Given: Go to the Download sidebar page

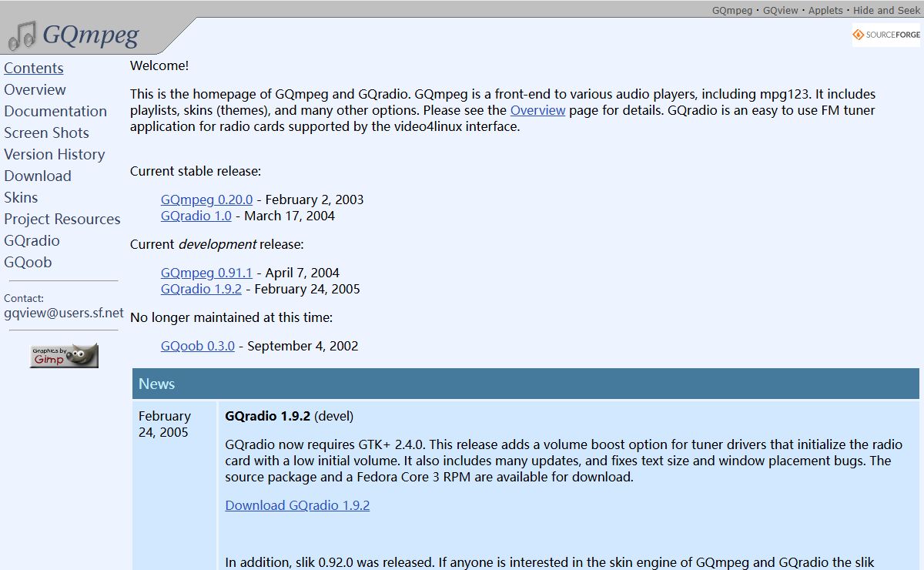Looking at the screenshot, I should [x=38, y=176].
